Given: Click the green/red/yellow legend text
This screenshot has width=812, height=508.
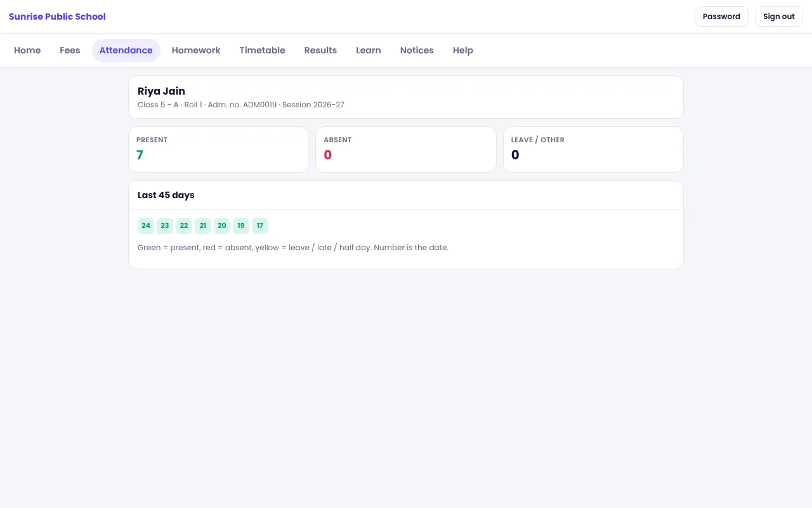Looking at the screenshot, I should (x=293, y=248).
